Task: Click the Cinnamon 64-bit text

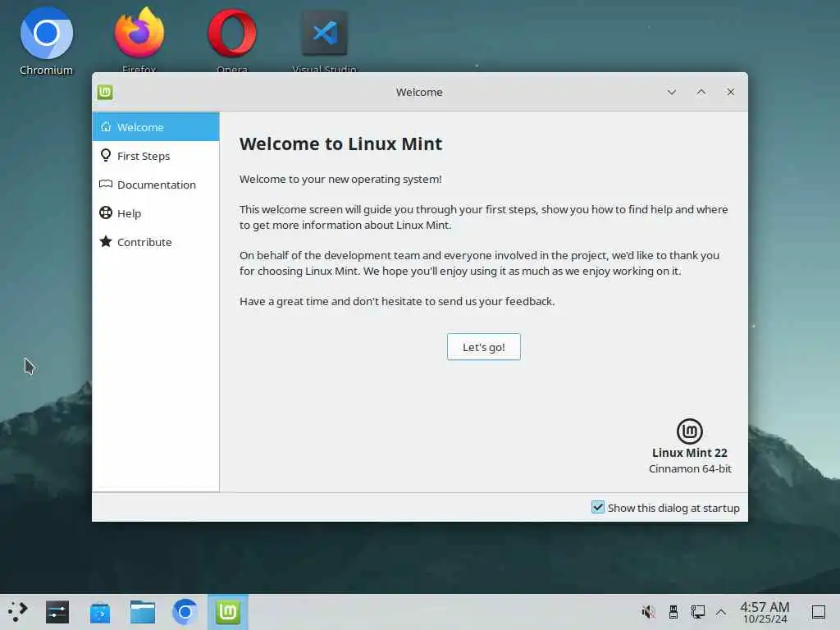Action: tap(690, 468)
